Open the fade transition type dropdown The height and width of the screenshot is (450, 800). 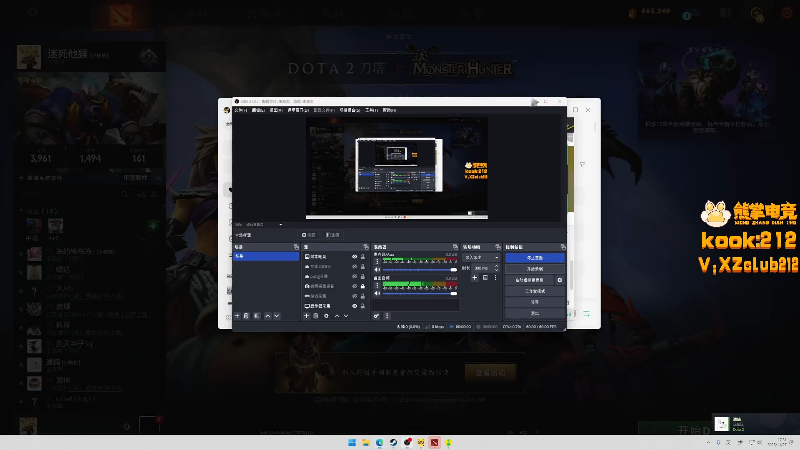[481, 258]
